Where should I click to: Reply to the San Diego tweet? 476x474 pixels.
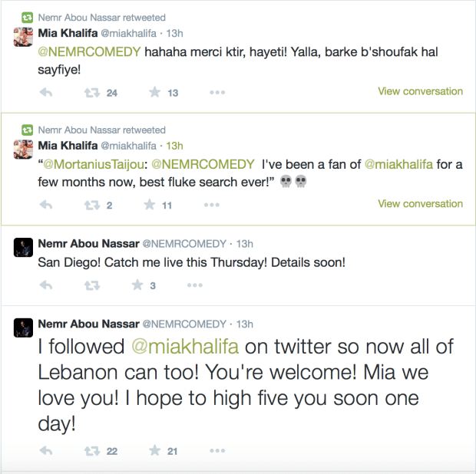point(45,285)
